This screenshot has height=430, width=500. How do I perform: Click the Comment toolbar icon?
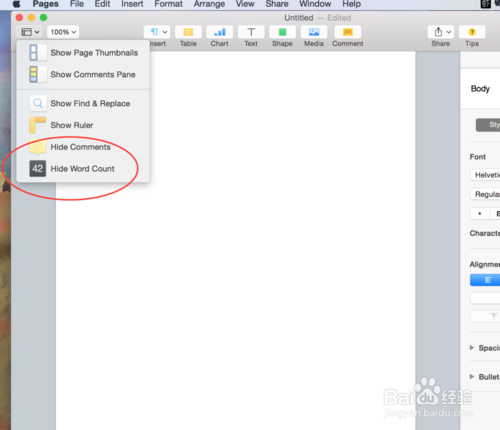[348, 32]
